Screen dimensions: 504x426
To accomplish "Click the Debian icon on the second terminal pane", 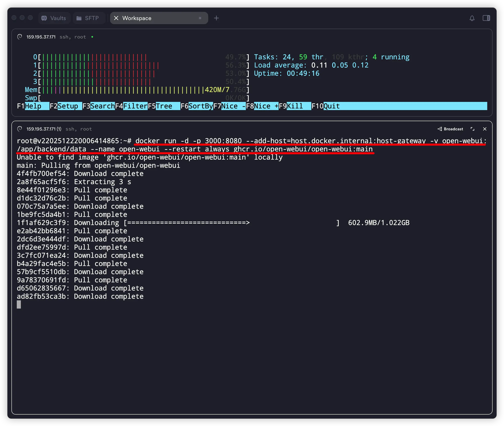I will (x=20, y=129).
